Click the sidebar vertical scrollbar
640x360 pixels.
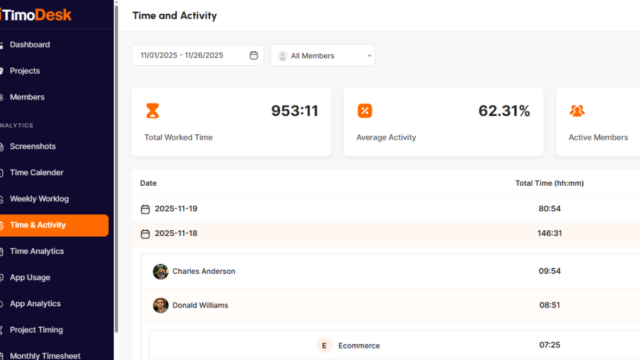[116, 168]
